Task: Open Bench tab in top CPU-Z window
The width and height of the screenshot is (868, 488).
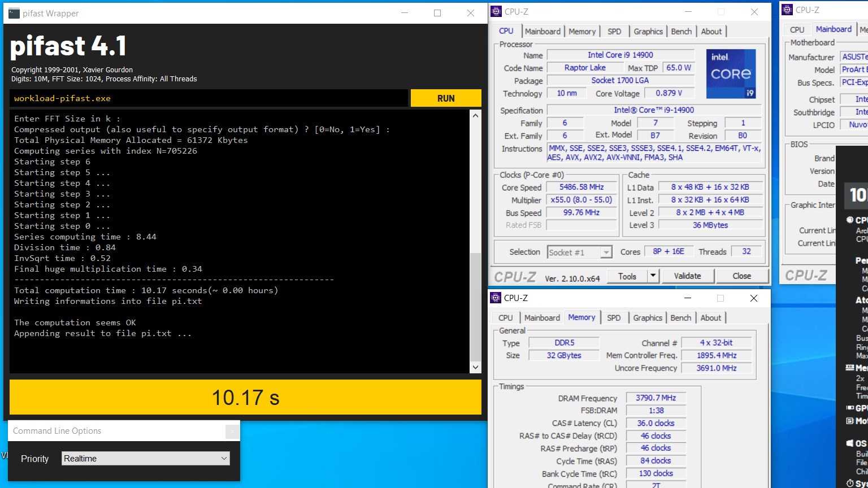Action: pos(682,31)
